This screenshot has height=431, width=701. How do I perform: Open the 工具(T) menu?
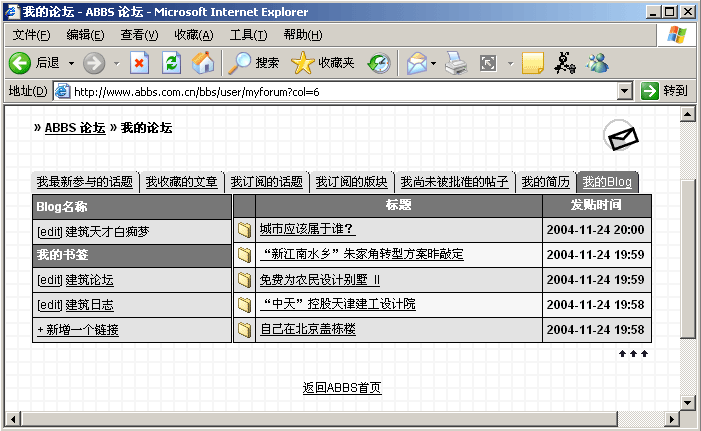point(248,35)
